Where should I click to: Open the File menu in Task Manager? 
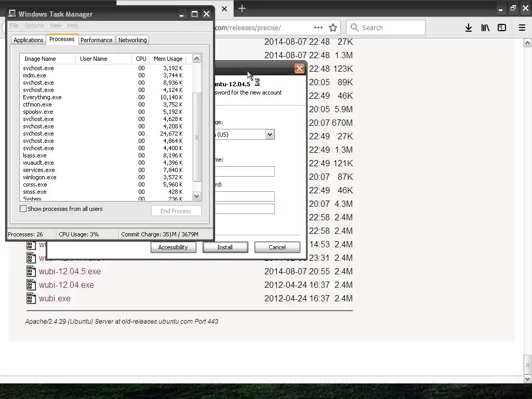(x=14, y=26)
